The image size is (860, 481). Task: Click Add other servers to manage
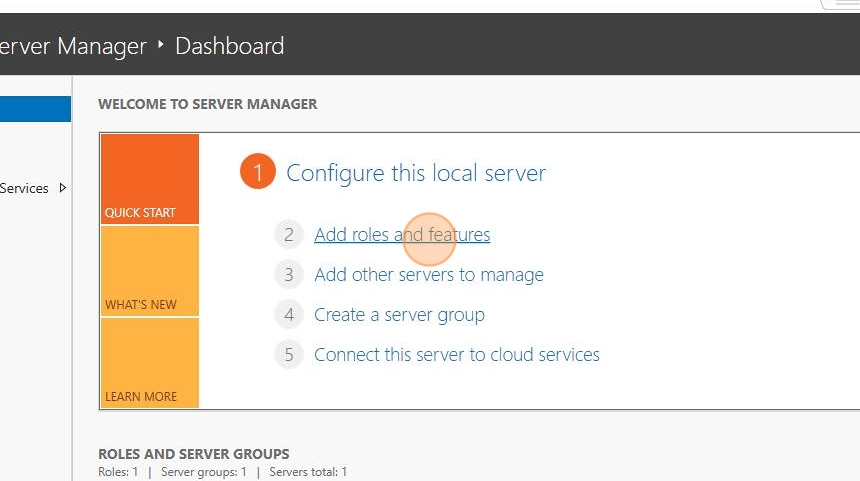point(429,274)
